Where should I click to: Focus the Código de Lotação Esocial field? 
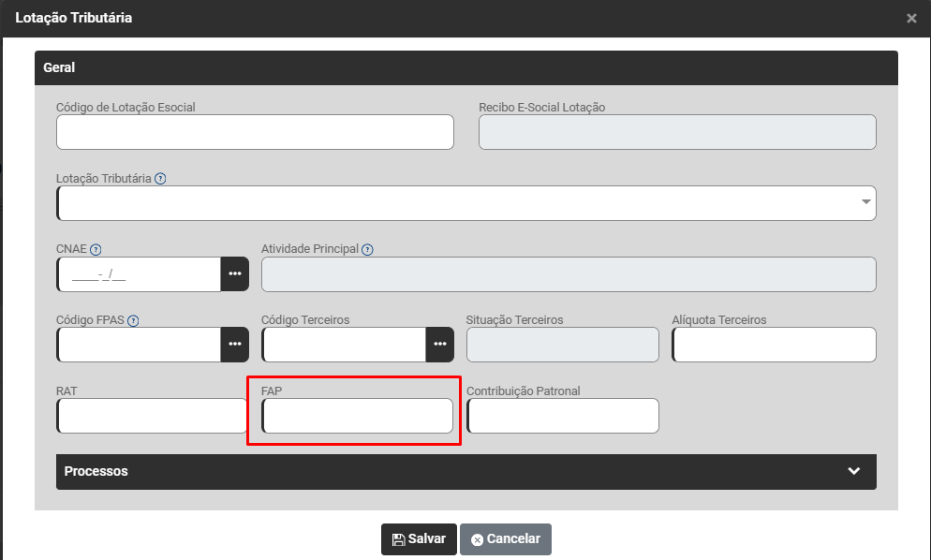[256, 132]
